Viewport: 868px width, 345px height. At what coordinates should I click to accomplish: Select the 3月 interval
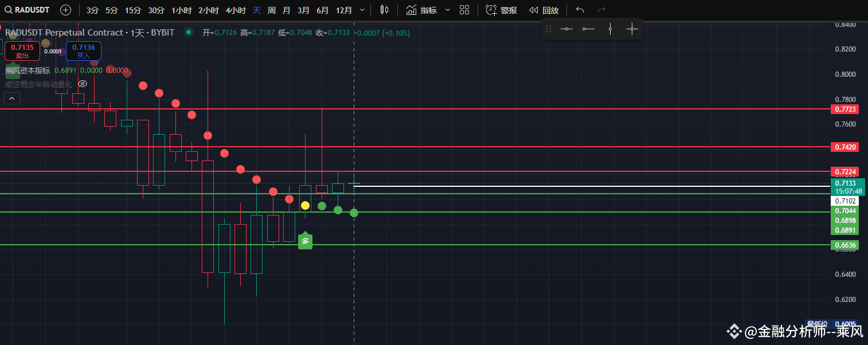pyautogui.click(x=304, y=10)
